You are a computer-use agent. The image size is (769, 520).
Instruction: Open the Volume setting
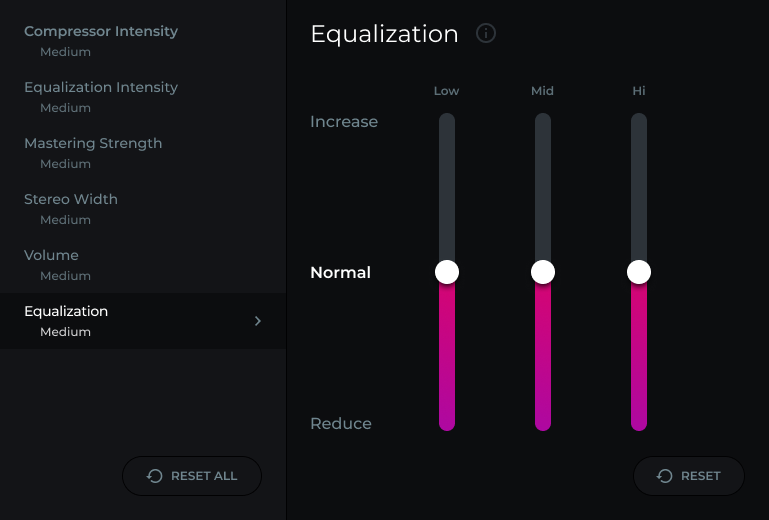coord(143,264)
